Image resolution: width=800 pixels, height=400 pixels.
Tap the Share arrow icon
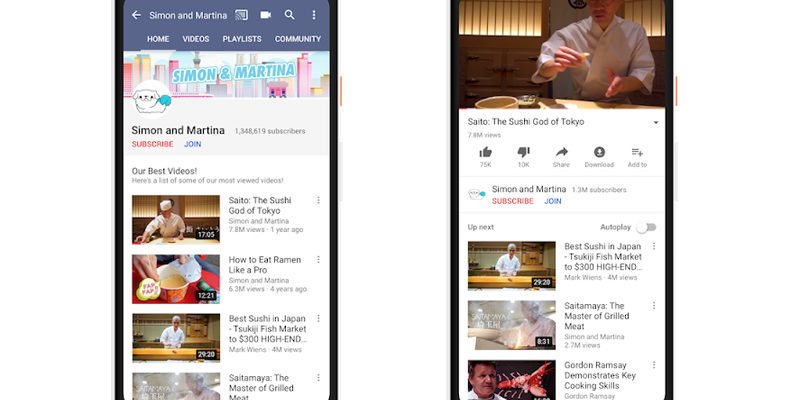(561, 152)
